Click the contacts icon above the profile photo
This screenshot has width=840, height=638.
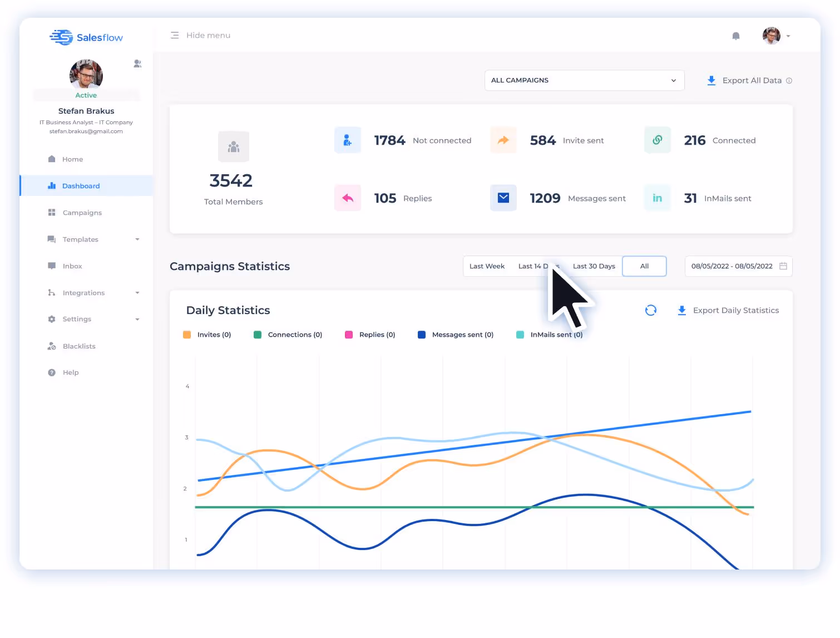pyautogui.click(x=137, y=63)
